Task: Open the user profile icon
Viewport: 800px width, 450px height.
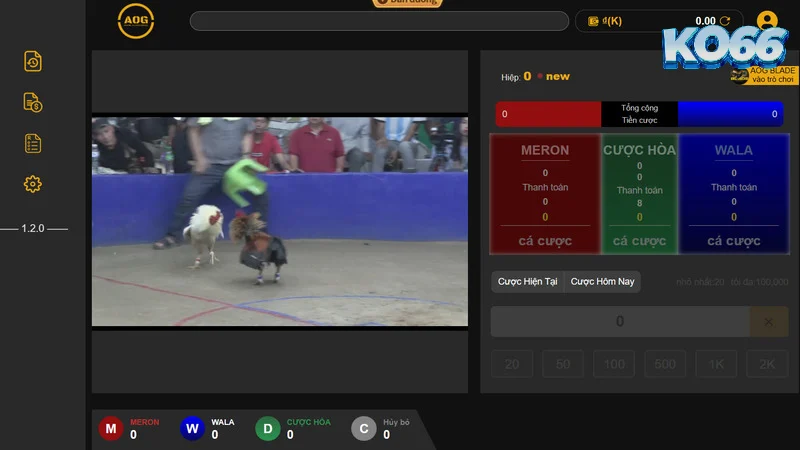Action: (767, 21)
